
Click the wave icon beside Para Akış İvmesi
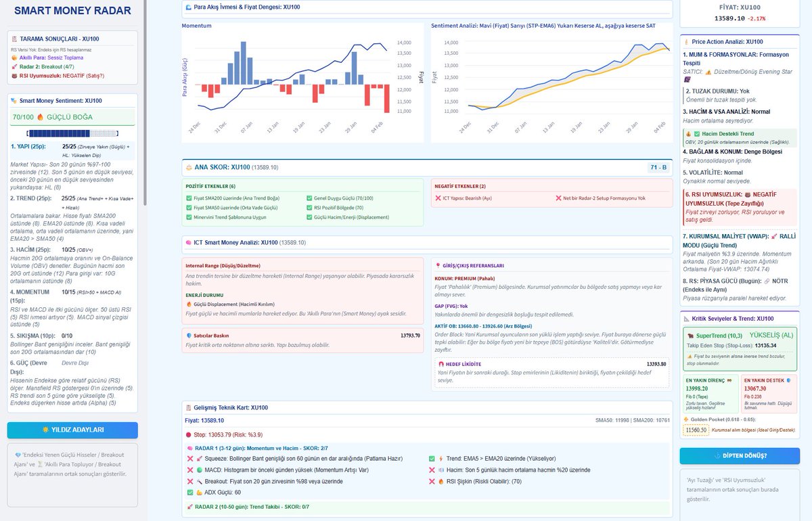pyautogui.click(x=188, y=7)
